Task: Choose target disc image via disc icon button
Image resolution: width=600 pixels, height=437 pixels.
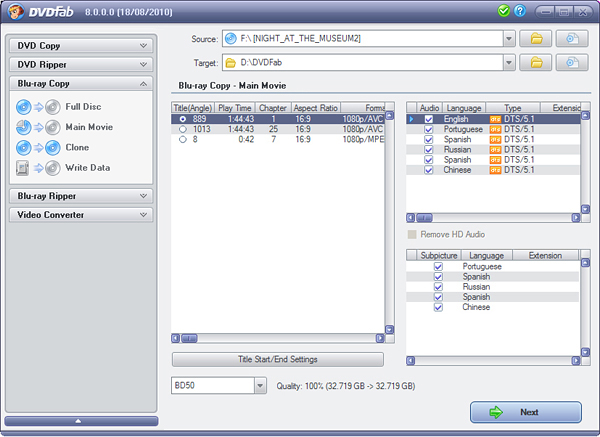Action: click(572, 63)
